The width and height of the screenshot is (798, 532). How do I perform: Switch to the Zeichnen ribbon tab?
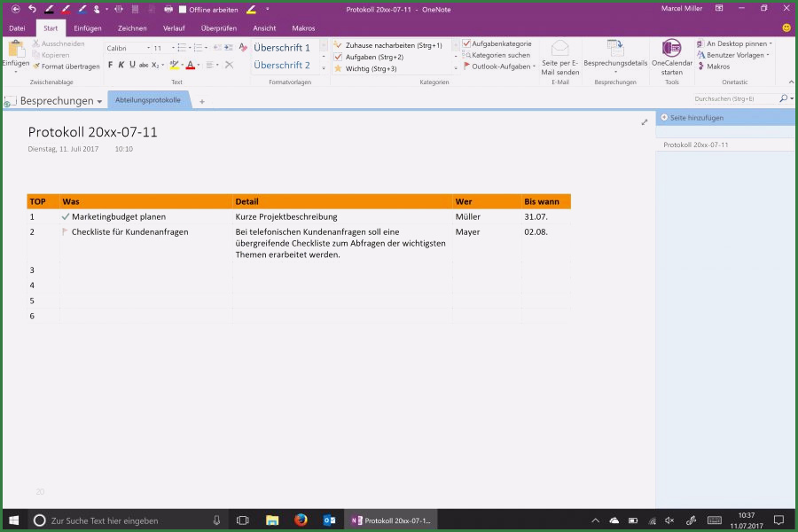(x=131, y=27)
